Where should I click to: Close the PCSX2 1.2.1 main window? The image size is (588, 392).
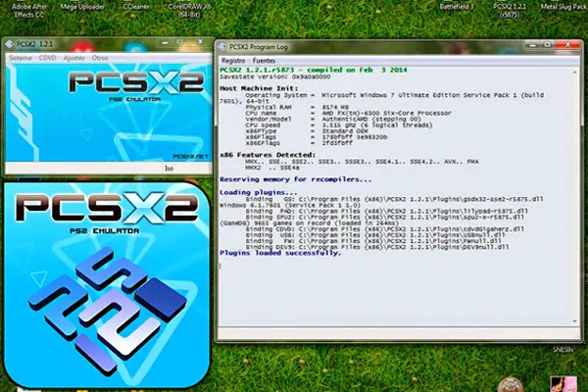tap(200, 42)
